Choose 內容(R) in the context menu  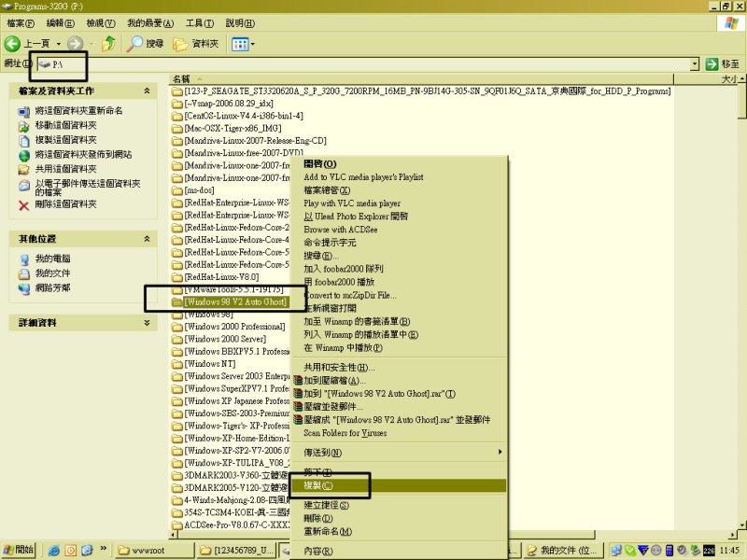(399, 551)
